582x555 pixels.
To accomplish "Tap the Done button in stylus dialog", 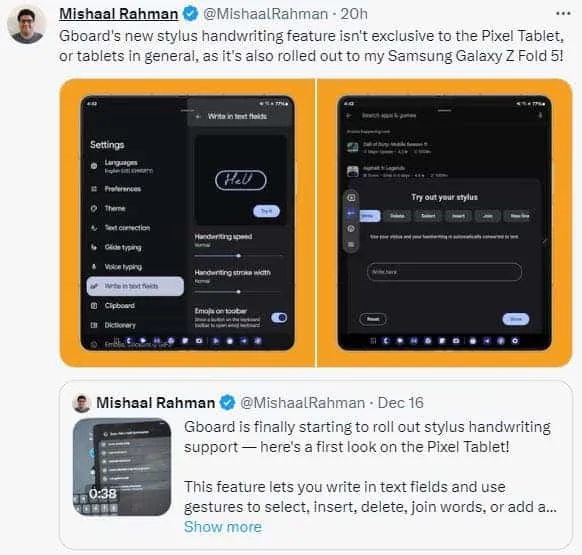I will click(516, 319).
